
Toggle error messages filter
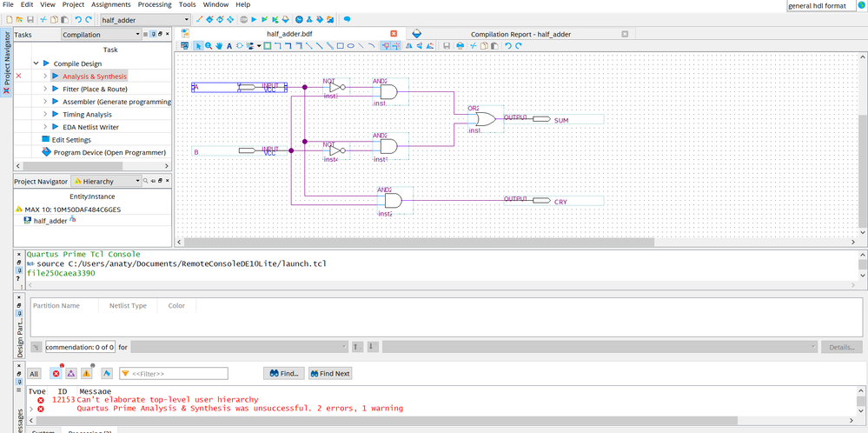[56, 373]
